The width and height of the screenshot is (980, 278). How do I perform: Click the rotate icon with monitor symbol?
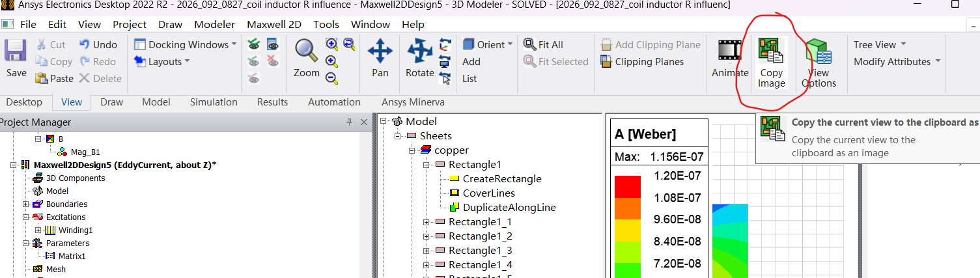point(445,62)
